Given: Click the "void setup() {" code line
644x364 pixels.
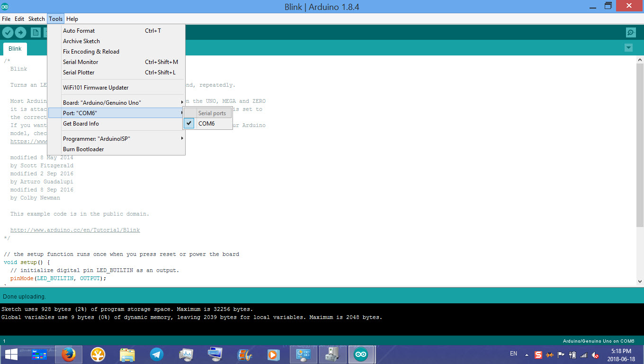Looking at the screenshot, I should [x=27, y=262].
